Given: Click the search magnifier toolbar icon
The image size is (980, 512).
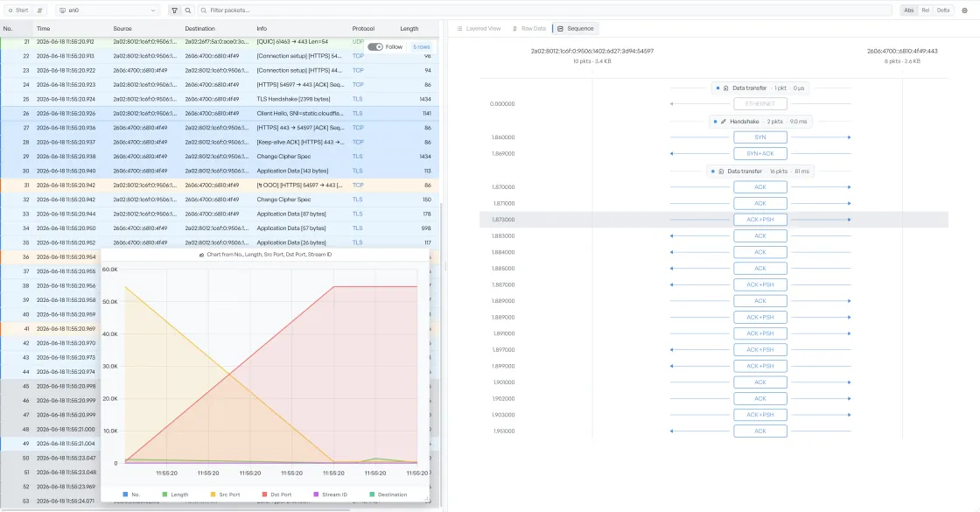Looking at the screenshot, I should [187, 10].
